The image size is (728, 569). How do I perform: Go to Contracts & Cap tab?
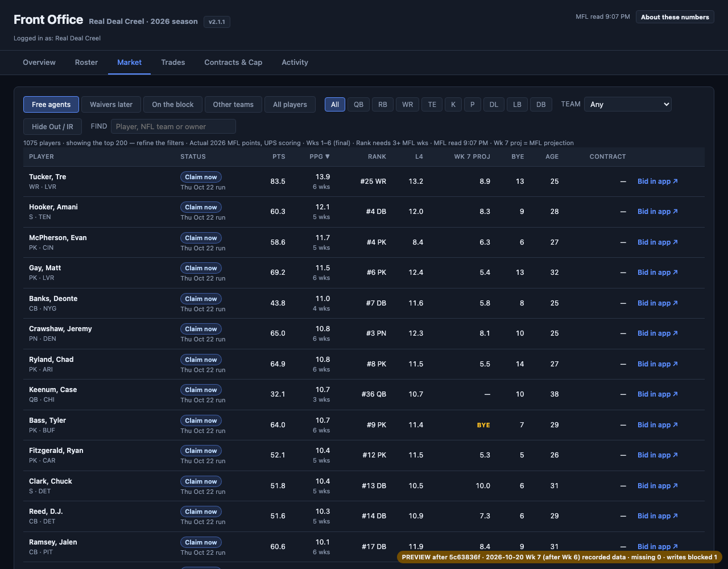tap(233, 63)
